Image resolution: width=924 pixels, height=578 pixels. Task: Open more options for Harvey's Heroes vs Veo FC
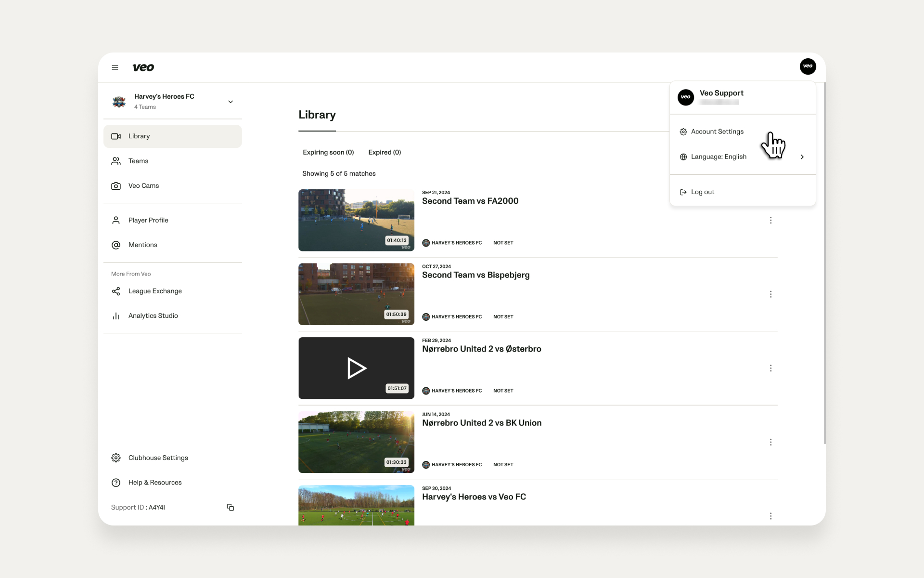point(770,516)
